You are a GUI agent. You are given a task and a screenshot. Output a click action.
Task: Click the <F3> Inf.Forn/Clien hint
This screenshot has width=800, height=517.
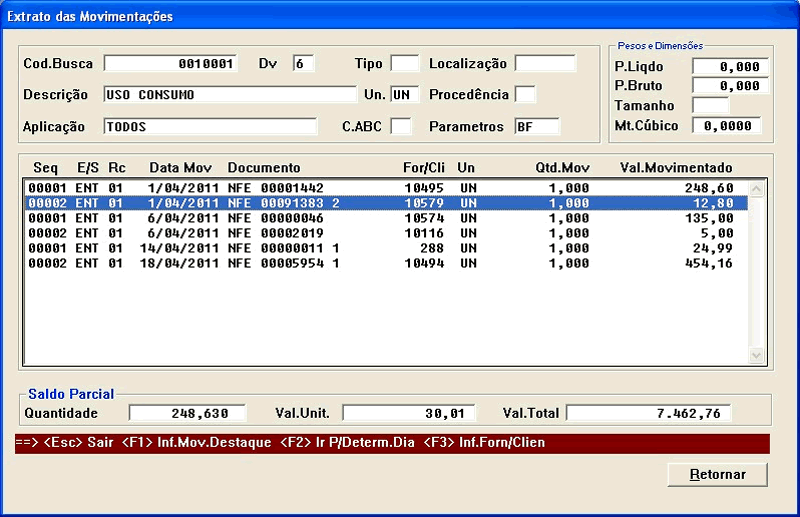[484, 442]
